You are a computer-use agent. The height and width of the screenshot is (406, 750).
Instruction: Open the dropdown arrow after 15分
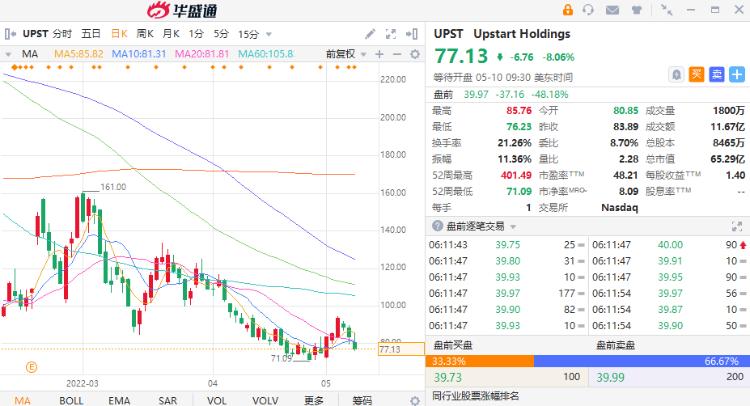click(x=269, y=34)
